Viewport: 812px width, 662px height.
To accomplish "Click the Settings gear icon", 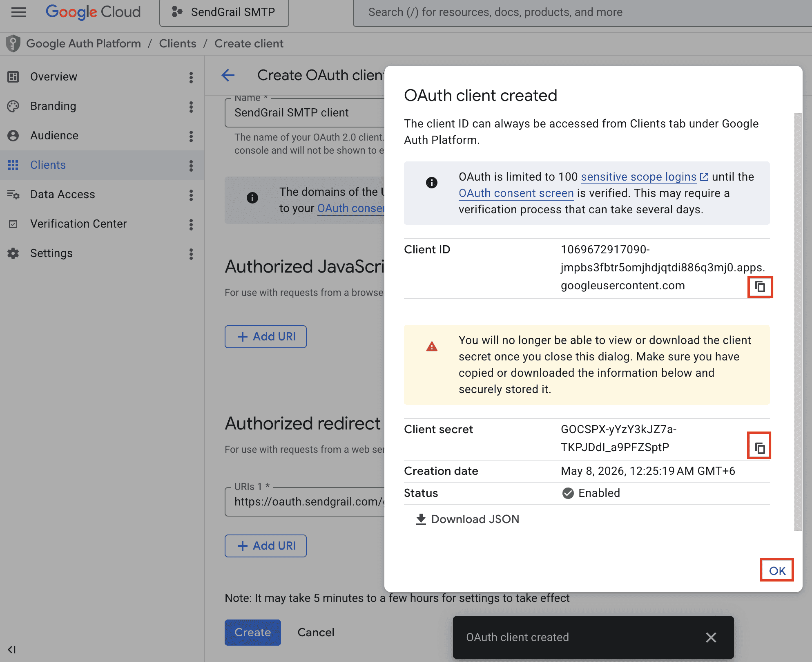I will 13,253.
